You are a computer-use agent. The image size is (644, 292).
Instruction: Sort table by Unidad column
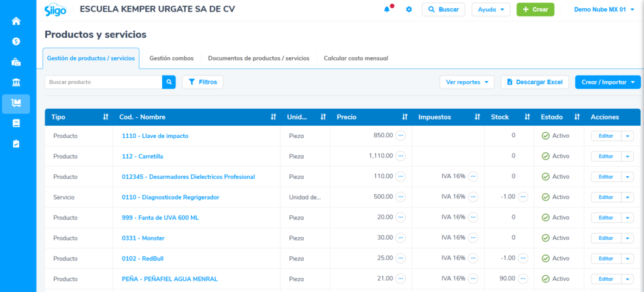tap(323, 117)
